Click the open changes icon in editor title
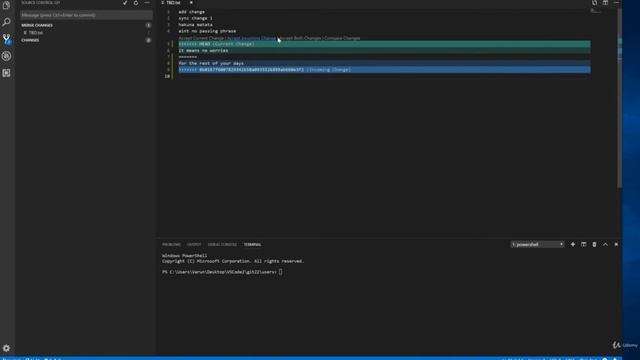 tap(594, 3)
